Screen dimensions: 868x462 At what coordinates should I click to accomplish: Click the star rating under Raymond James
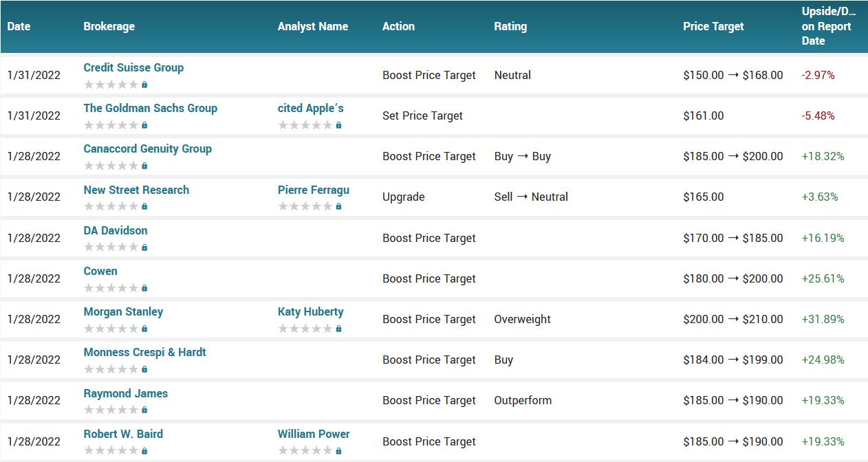point(111,410)
